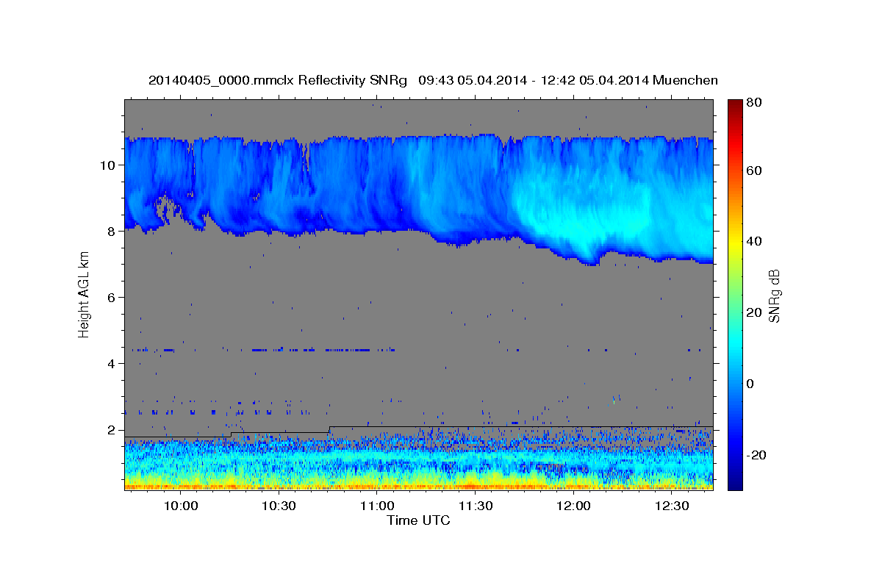882x588 pixels.
Task: Click the 'SNRg dB' colorbar label
Action: [775, 296]
